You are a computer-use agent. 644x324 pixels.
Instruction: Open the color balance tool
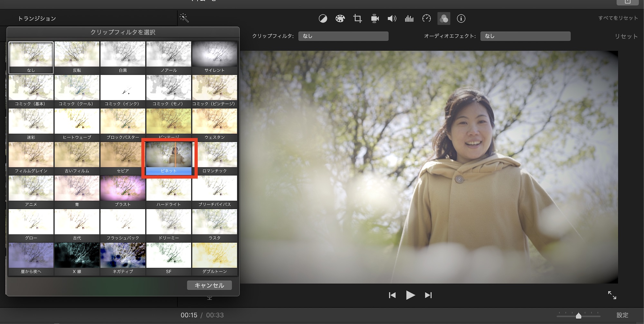click(x=323, y=19)
